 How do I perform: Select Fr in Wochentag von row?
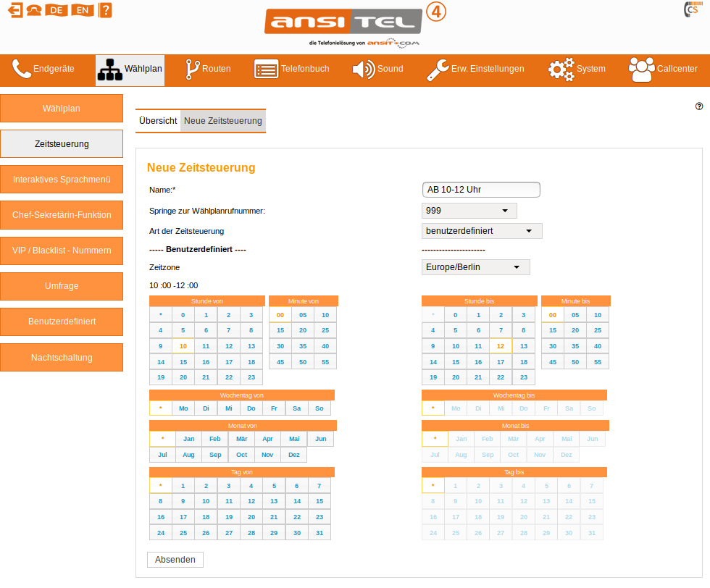click(x=274, y=408)
